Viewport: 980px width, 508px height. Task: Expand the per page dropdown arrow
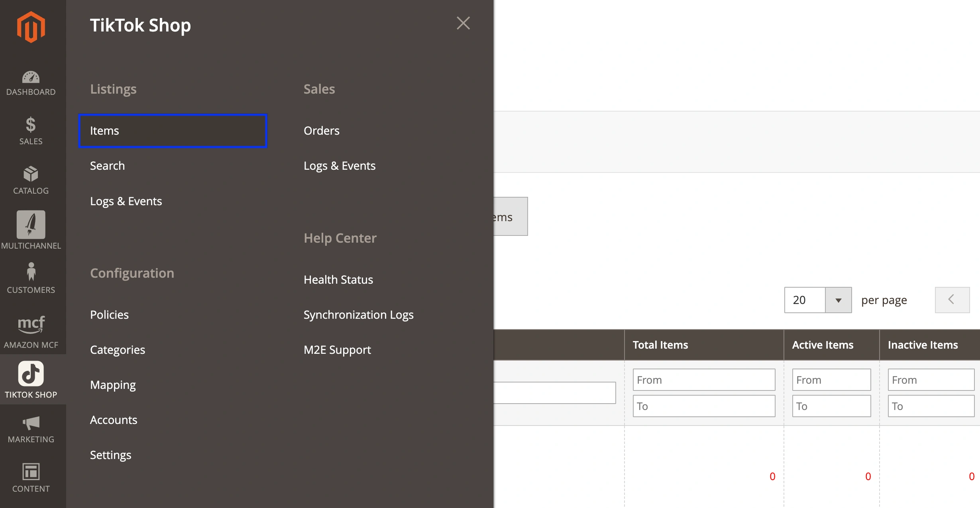838,300
